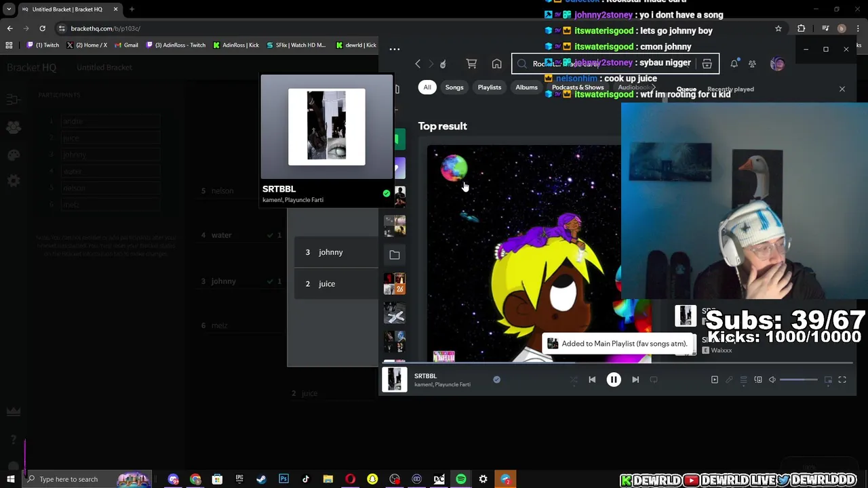This screenshot has width=868, height=488.
Task: Toggle the lyrics microphone icon
Action: point(729,380)
